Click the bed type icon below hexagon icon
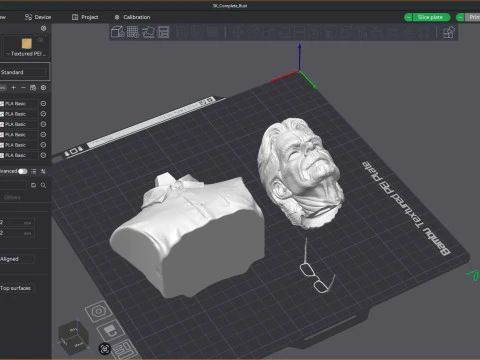 (x=111, y=330)
